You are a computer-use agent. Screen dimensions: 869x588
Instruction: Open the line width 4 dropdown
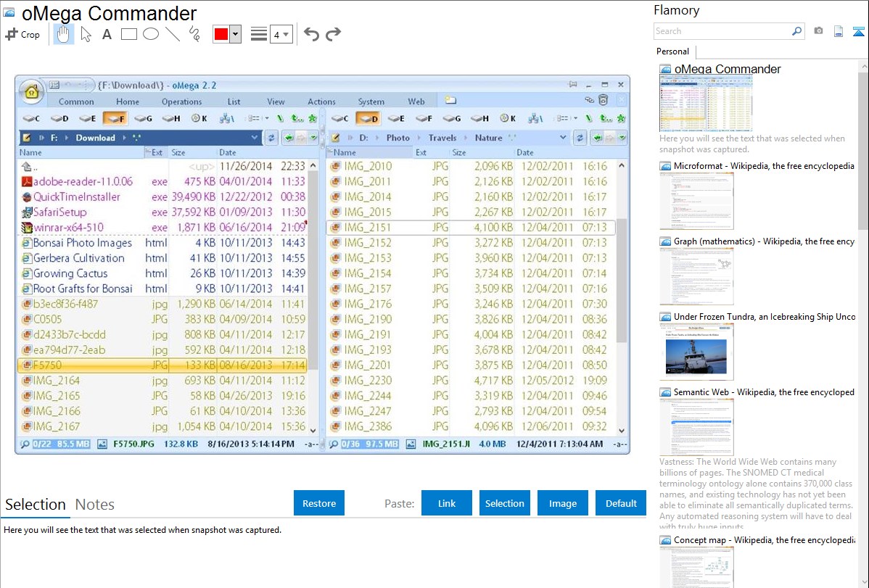281,34
